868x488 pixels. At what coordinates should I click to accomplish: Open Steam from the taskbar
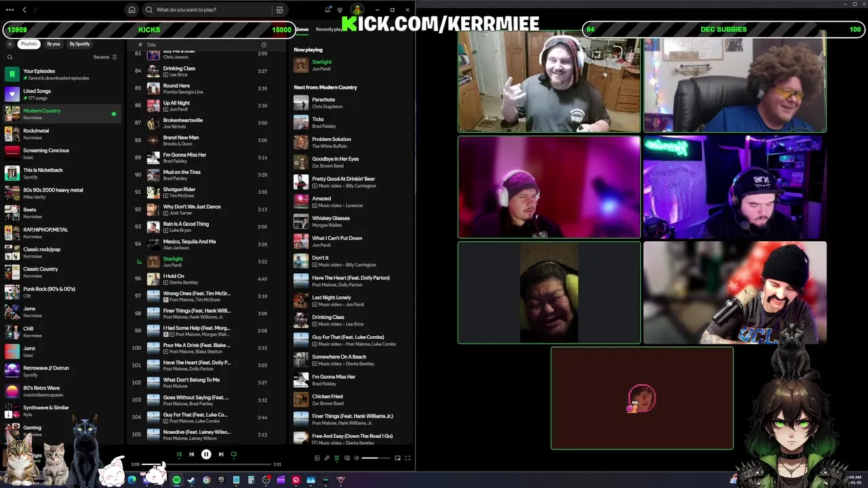(x=191, y=480)
